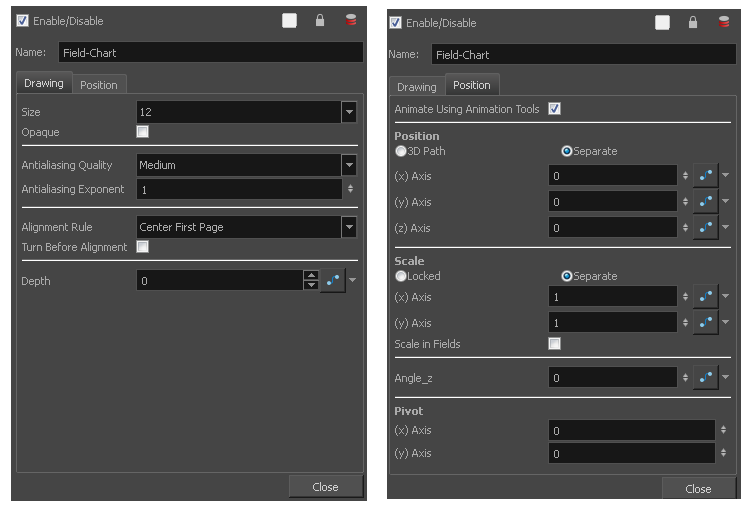Click Name field in left panel
This screenshot has height=513, width=753.
pyautogui.click(x=211, y=52)
